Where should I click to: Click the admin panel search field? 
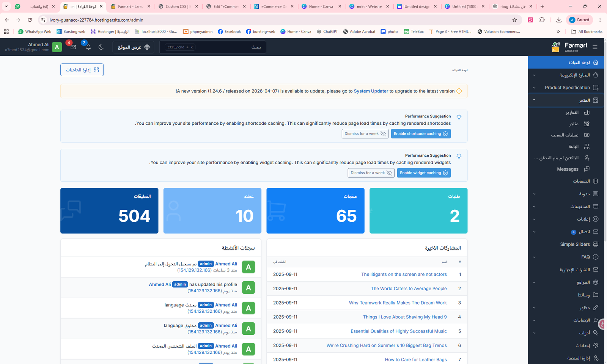coord(212,47)
